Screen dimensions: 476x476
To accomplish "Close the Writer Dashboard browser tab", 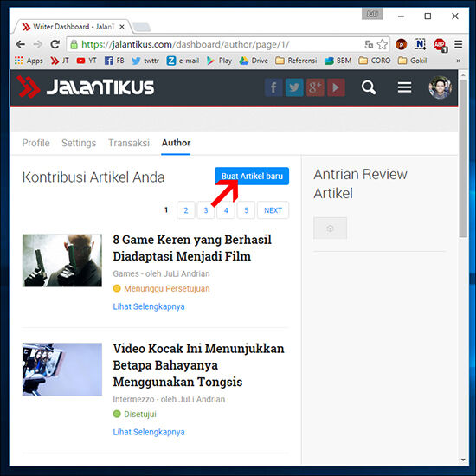I will [x=122, y=27].
